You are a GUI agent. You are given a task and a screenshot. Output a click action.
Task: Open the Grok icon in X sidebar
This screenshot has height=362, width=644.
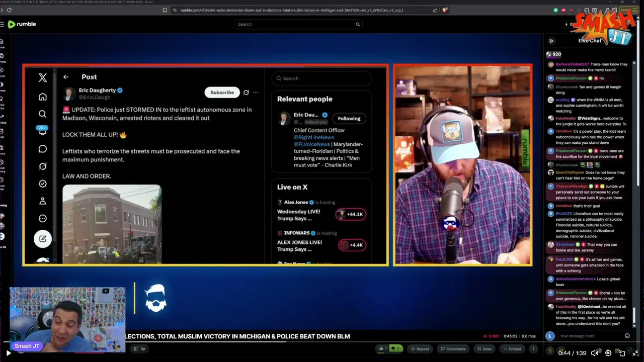43,166
